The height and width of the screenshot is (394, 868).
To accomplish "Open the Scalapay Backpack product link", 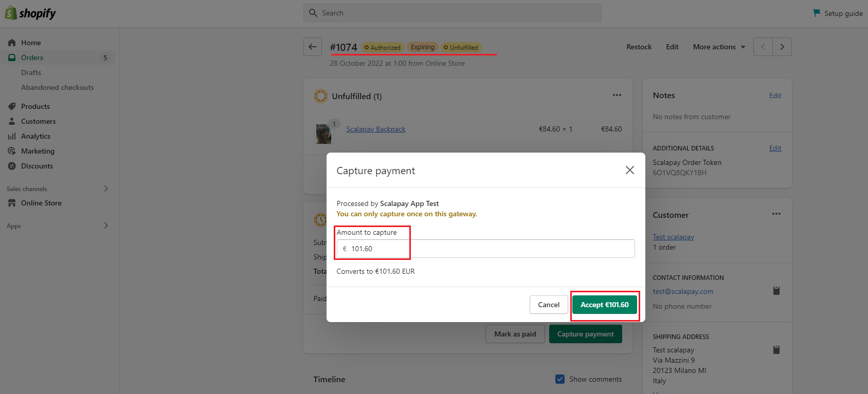I will point(376,129).
